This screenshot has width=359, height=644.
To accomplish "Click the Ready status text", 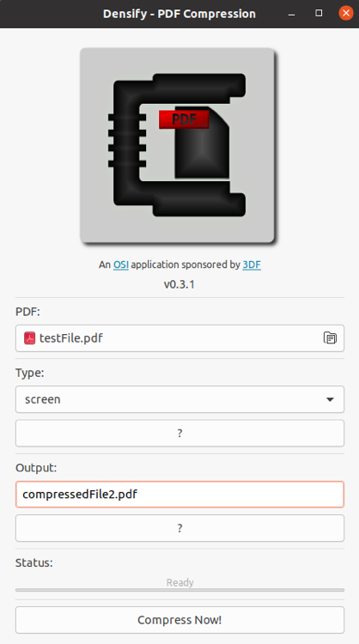I will click(x=179, y=582).
